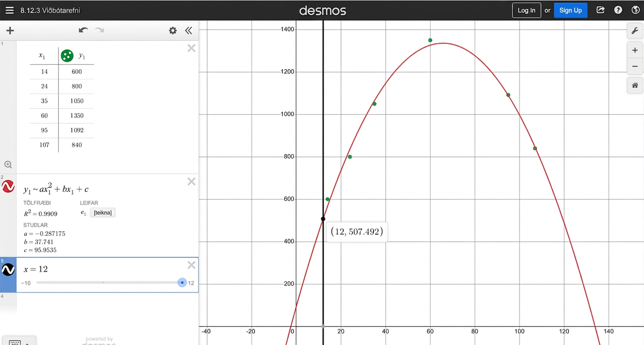Select table cell with value 600
Screen dimensions: 644x345
77,72
